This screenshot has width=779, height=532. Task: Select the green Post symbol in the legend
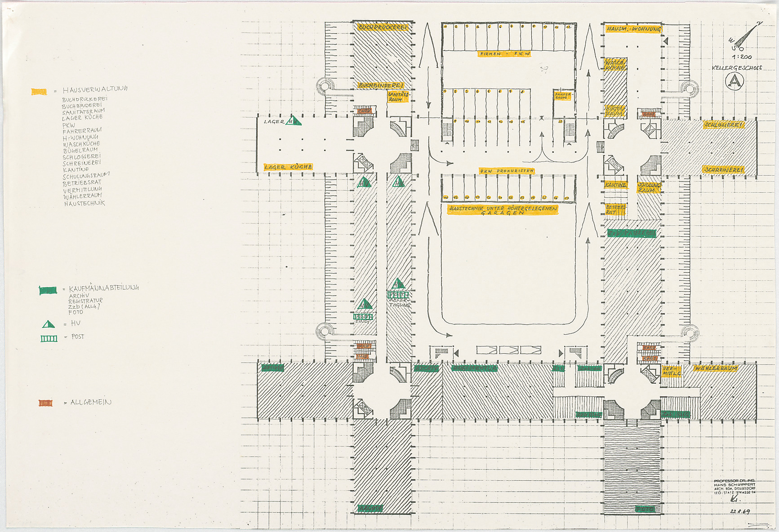(49, 338)
